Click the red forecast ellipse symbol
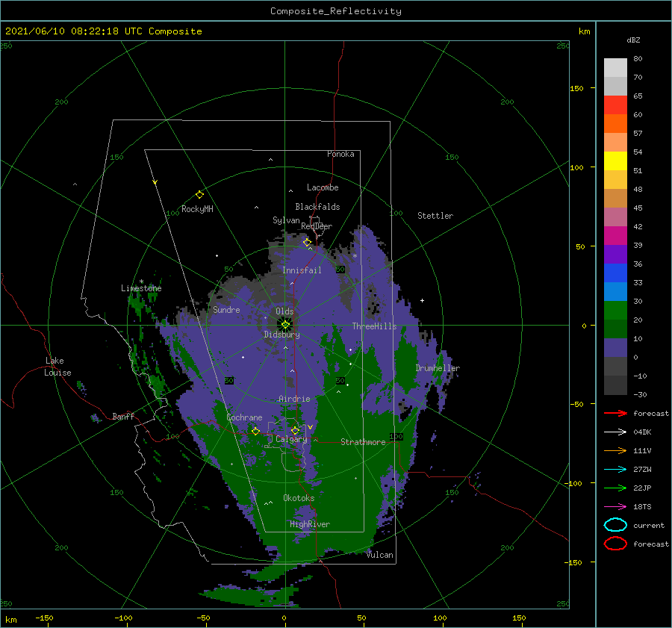The image size is (672, 628). [615, 544]
